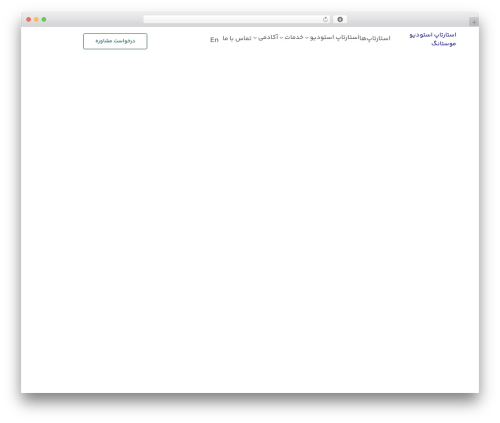The width and height of the screenshot is (500, 423).
Task: Open the استارتاپ‌ها menu item
Action: point(375,38)
